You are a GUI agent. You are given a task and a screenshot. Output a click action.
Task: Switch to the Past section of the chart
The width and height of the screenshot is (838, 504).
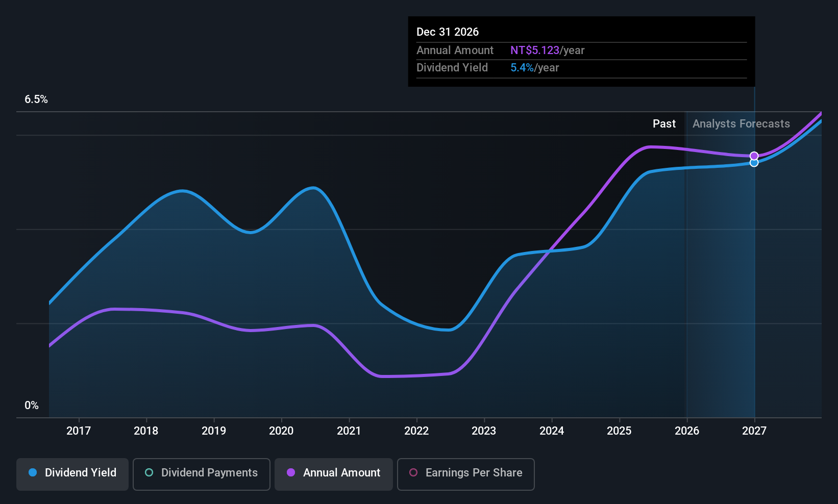[664, 123]
